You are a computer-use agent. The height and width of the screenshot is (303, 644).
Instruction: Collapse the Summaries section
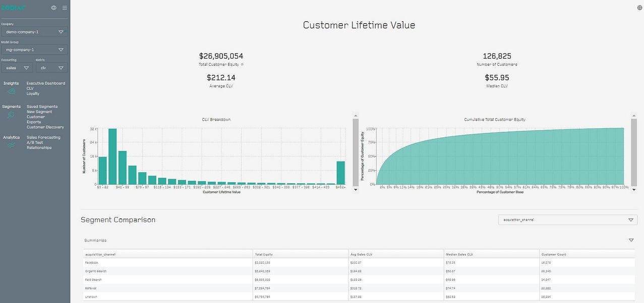631,240
